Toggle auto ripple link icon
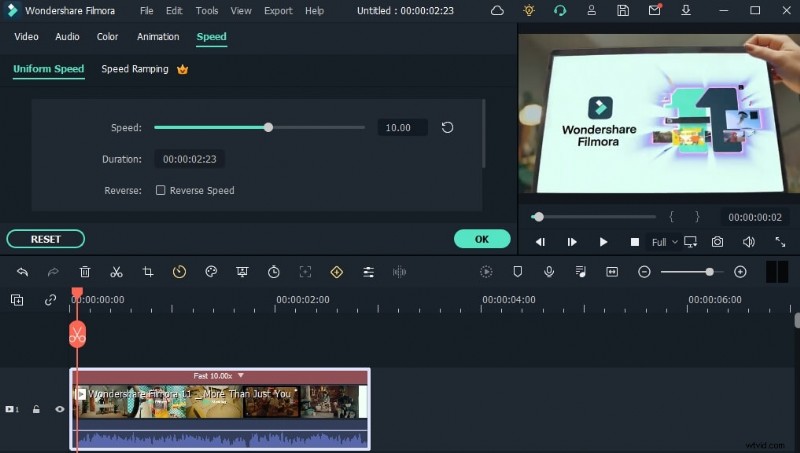The height and width of the screenshot is (453, 800). (50, 300)
